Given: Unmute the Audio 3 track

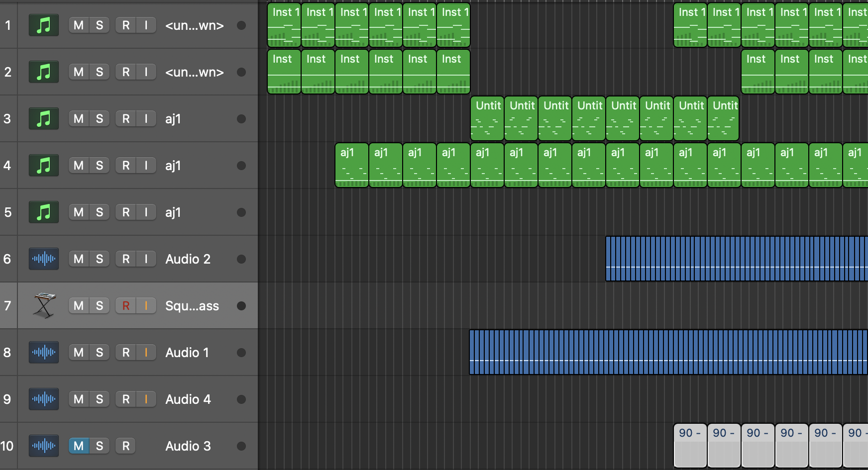Looking at the screenshot, I should 79,446.
